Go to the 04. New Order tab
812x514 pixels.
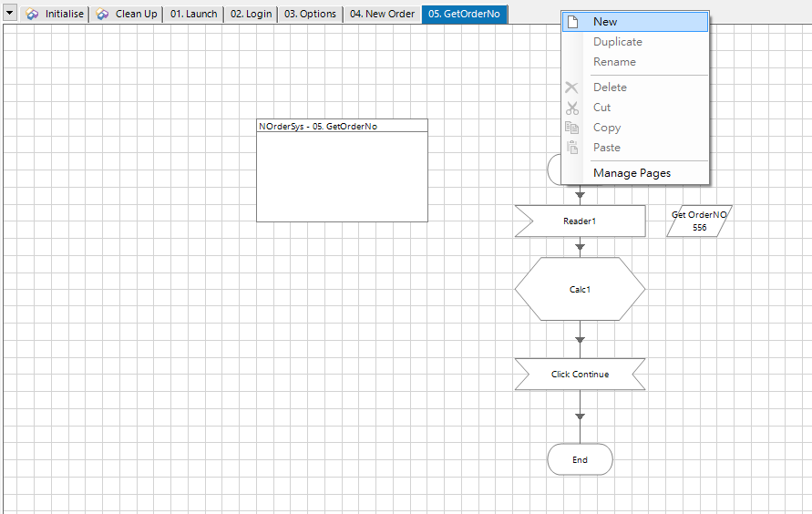[x=382, y=14]
